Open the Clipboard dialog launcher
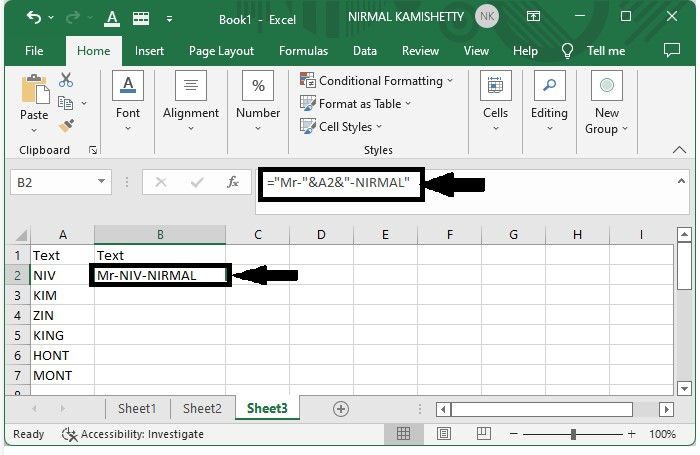 coord(93,150)
